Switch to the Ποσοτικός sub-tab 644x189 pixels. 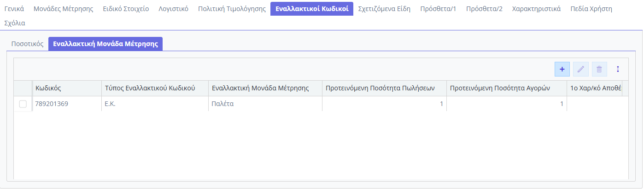tap(27, 44)
